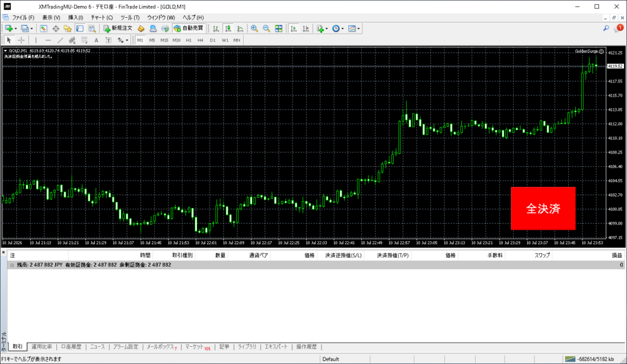The width and height of the screenshot is (627, 364).
Task: Click the 4119.52 current price label
Action: pos(615,66)
